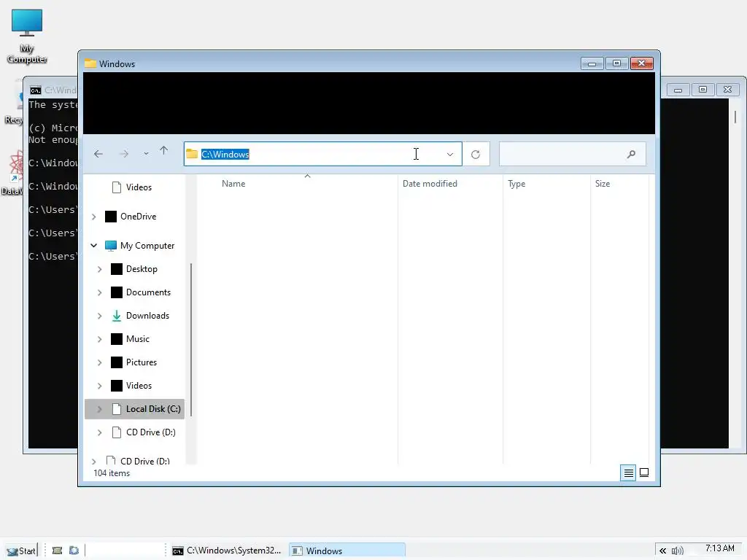Viewport: 747px width, 560px height.
Task: Open the address bar history dropdown
Action: tap(449, 155)
